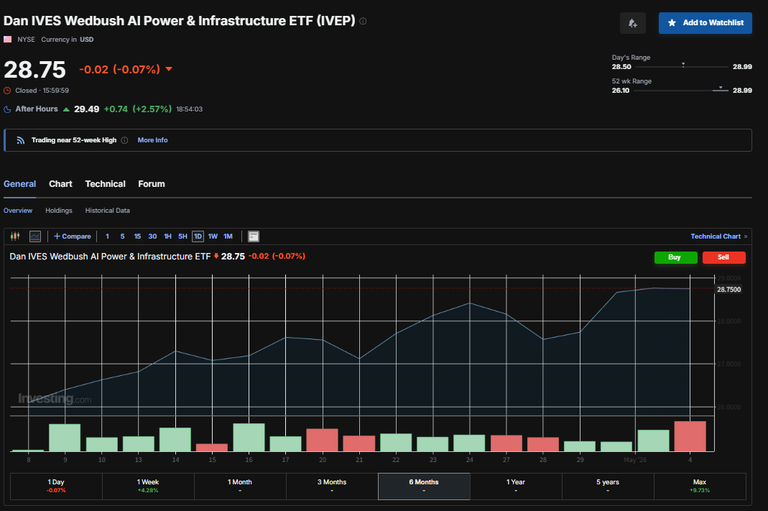The width and height of the screenshot is (768, 511).
Task: Select the 5 years performance range
Action: 608,486
